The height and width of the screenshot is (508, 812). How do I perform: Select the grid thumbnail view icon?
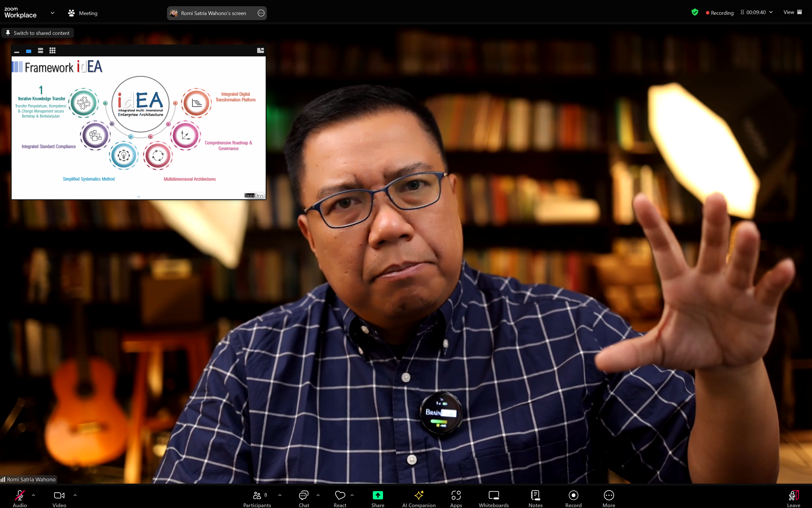(x=52, y=51)
